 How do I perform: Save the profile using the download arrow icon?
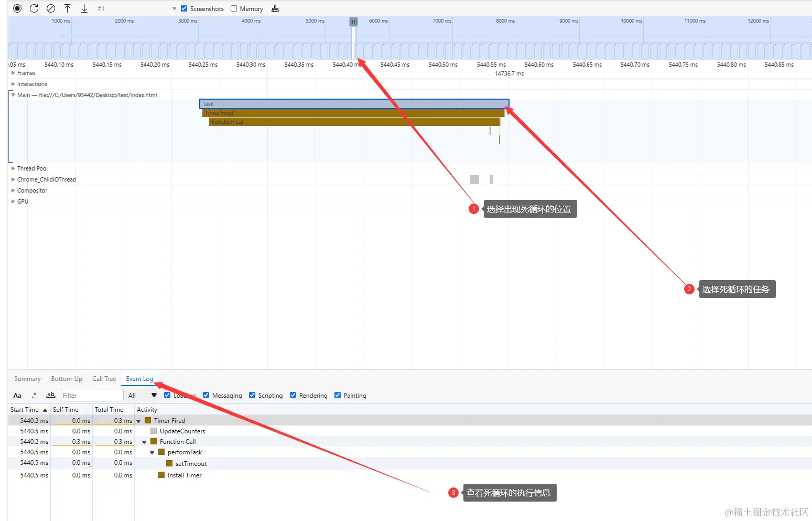click(x=84, y=8)
